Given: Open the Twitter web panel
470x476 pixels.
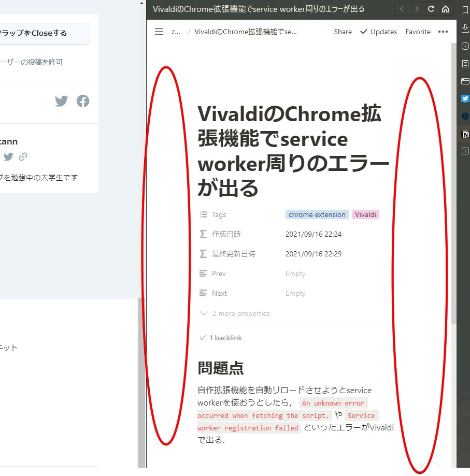Looking at the screenshot, I should (x=465, y=98).
